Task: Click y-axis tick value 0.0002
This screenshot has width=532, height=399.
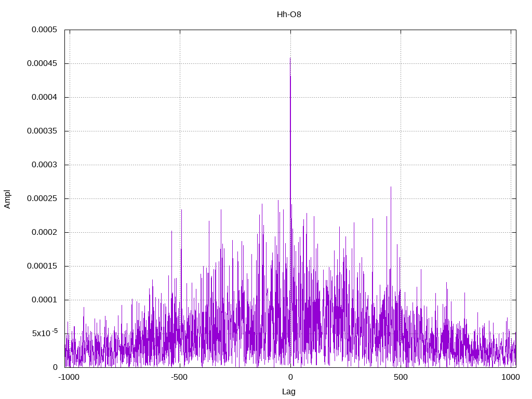Action: tap(45, 232)
